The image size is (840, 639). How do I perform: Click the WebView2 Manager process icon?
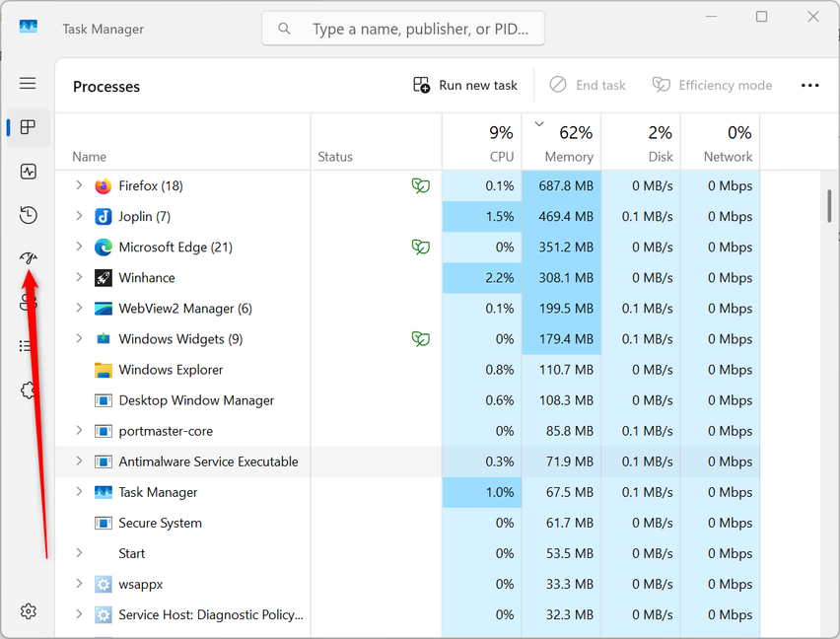coord(103,309)
